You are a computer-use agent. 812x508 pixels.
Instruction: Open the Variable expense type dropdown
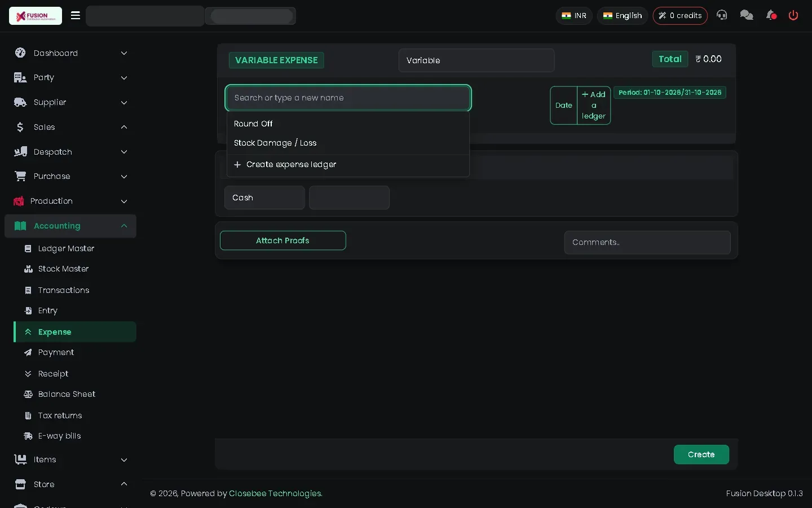(476, 60)
